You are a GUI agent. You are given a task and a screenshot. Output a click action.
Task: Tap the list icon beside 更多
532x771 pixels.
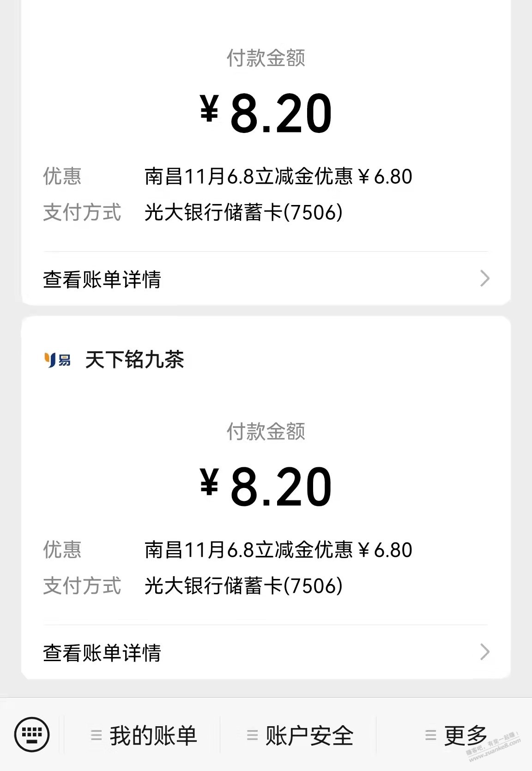pos(430,735)
